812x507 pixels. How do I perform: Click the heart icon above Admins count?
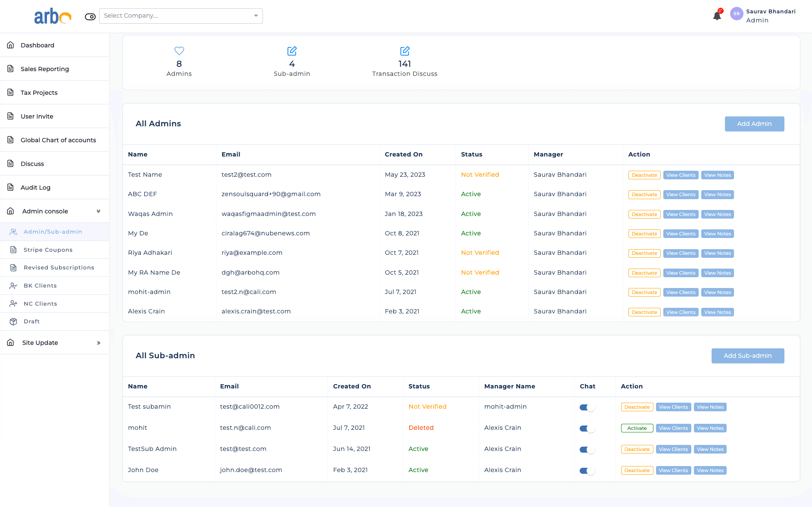coord(179,51)
